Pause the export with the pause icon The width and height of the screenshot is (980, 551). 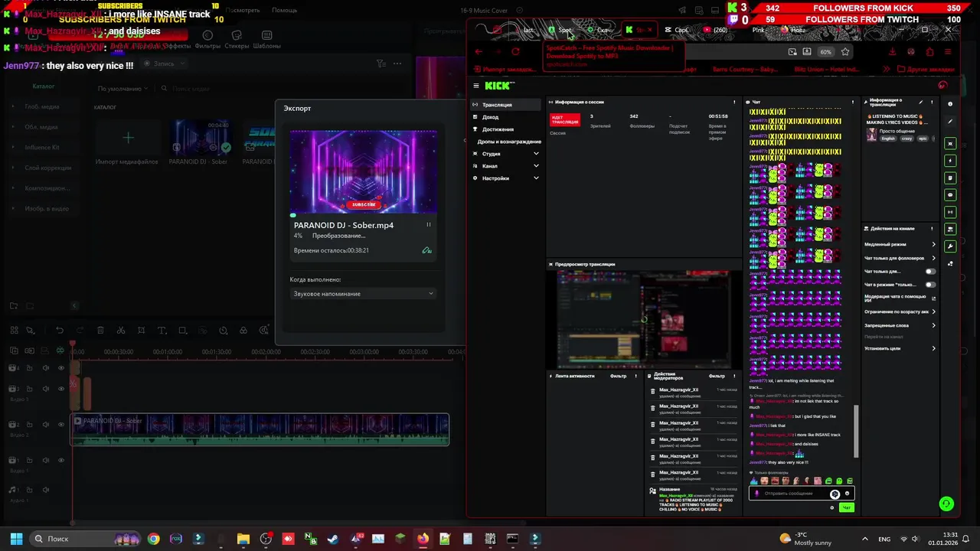pyautogui.click(x=428, y=225)
